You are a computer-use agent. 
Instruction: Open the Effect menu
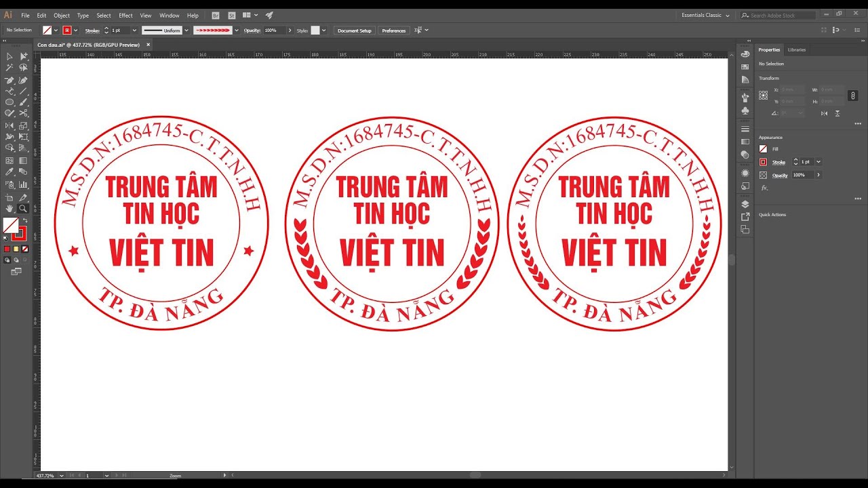pos(125,15)
